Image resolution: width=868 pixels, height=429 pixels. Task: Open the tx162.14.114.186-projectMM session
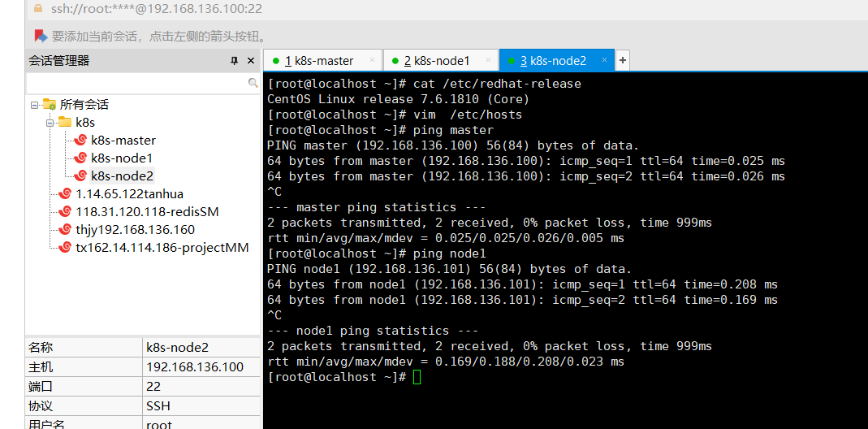[162, 247]
